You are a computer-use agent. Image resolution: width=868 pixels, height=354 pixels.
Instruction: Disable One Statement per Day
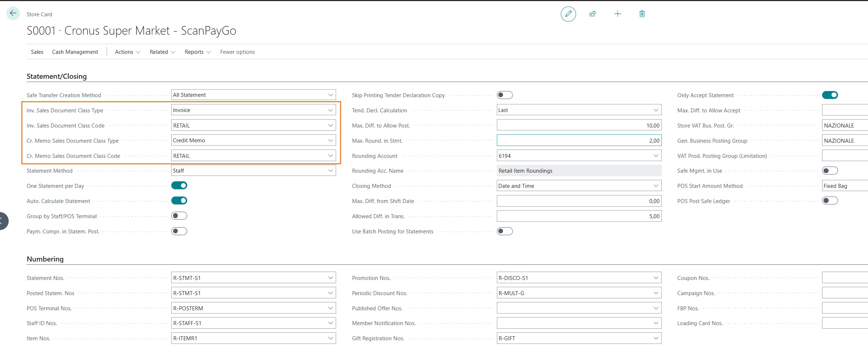click(179, 185)
